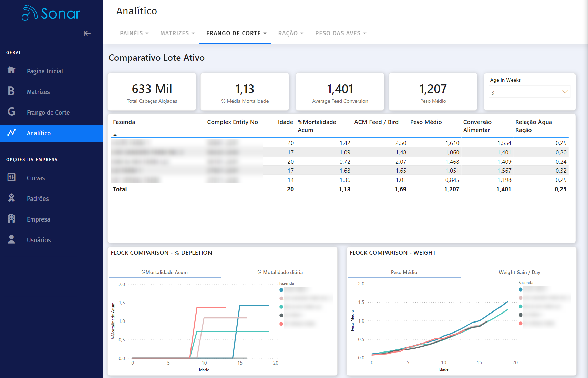Viewport: 588px width, 378px height.
Task: Click pink legend dot in weight chart
Action: 520,298
